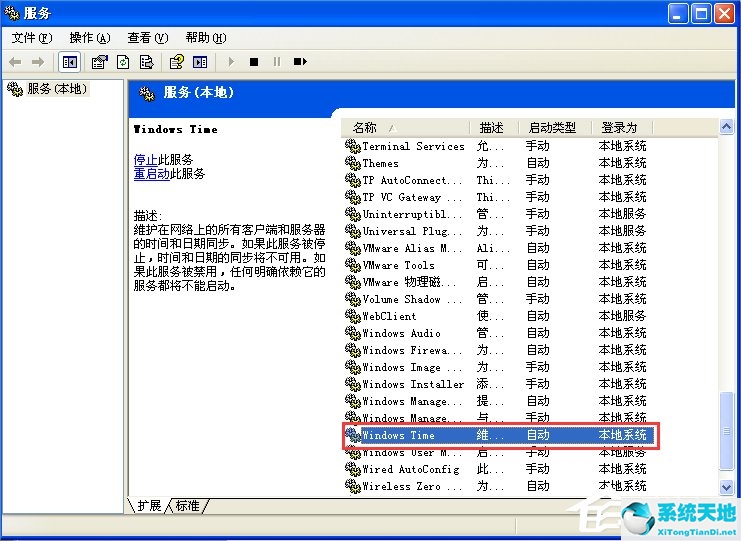Click the scrollbar up arrow

726,127
